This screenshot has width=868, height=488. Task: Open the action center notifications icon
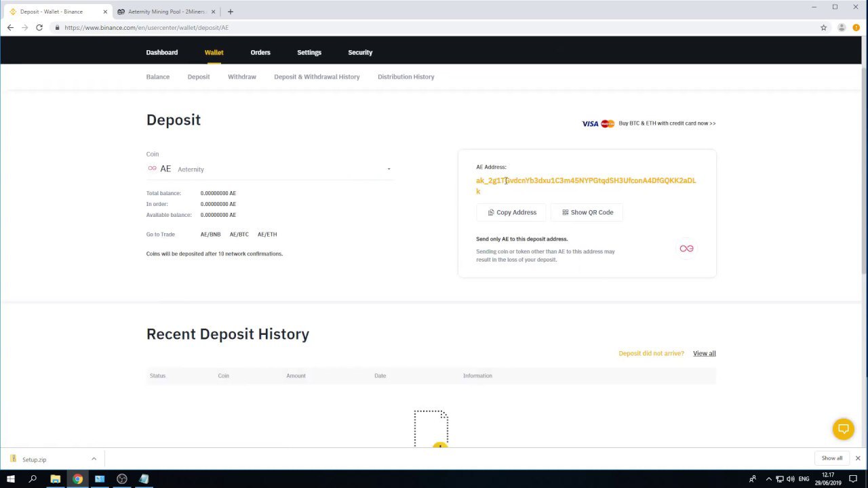(853, 479)
